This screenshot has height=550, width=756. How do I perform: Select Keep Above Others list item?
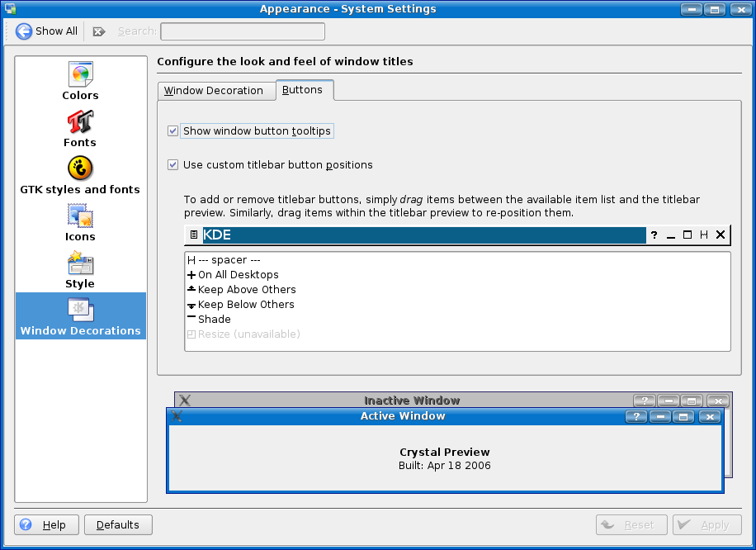[247, 290]
